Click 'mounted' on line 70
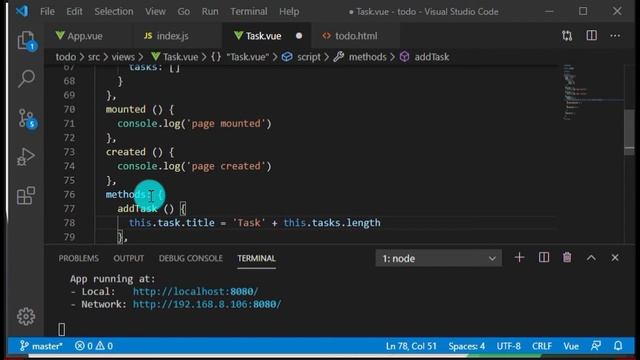Viewport: 640px width, 360px height. (125, 109)
